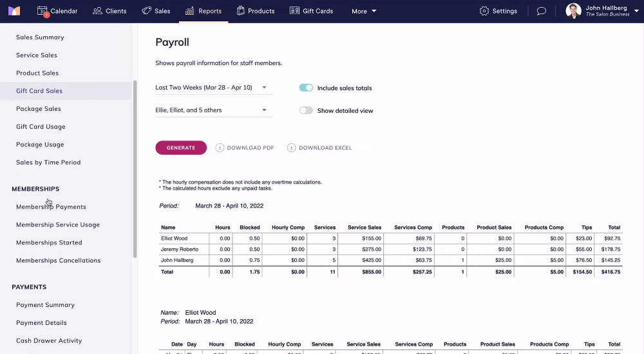Switch to the Reports tab
This screenshot has width=644, height=354.
(x=204, y=12)
